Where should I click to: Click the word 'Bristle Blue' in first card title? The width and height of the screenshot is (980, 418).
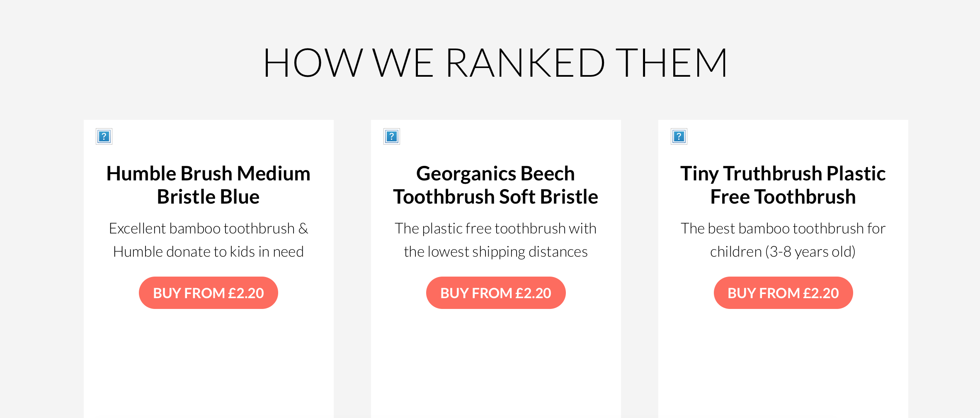click(208, 197)
